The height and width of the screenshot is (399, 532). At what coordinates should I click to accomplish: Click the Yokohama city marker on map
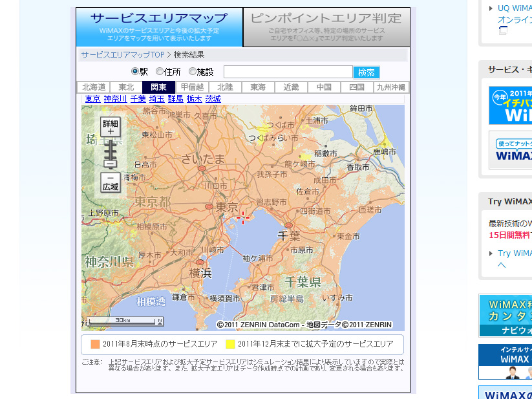coord(200,263)
